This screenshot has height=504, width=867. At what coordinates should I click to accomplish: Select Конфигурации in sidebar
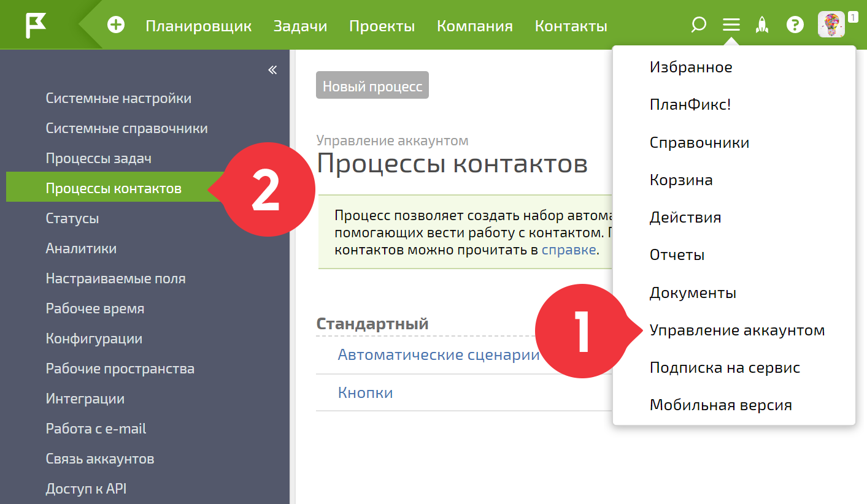94,338
